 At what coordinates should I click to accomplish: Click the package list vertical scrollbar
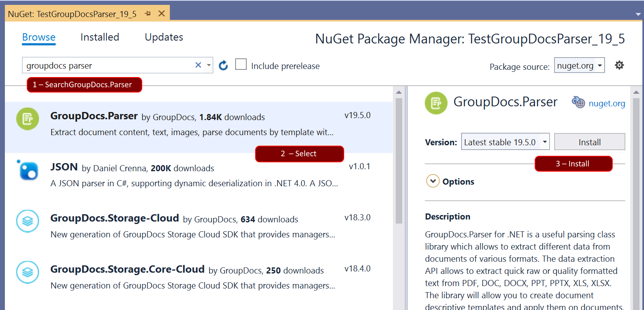[x=399, y=162]
